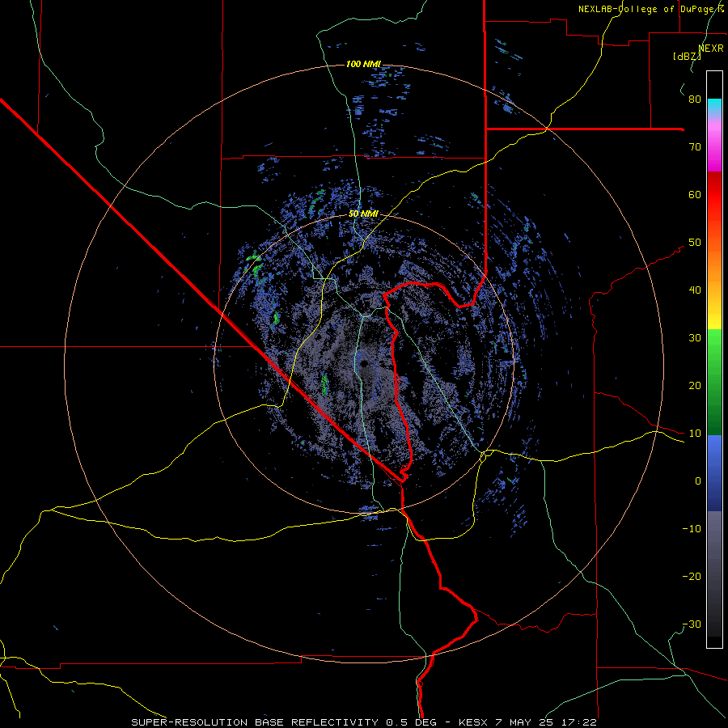Click the "[dBZ]" legend unit label

687,57
